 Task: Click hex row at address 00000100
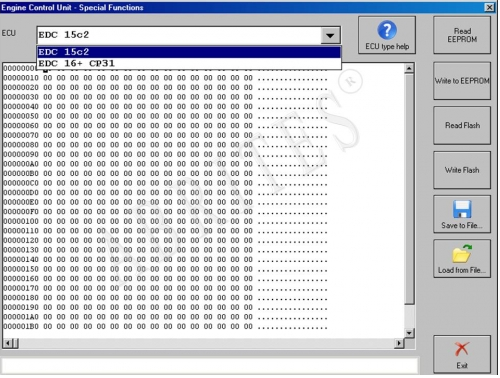[165, 221]
